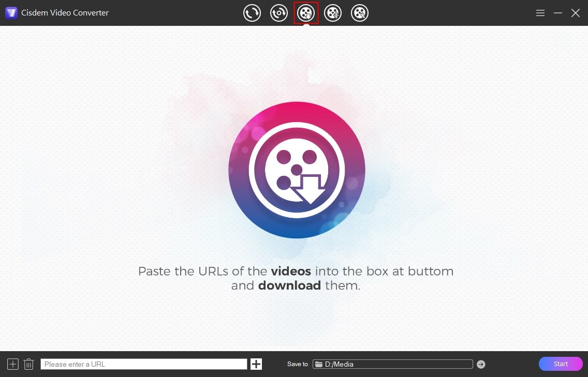Edit the D:/Media save path
The width and height of the screenshot is (588, 377).
(x=362, y=364)
